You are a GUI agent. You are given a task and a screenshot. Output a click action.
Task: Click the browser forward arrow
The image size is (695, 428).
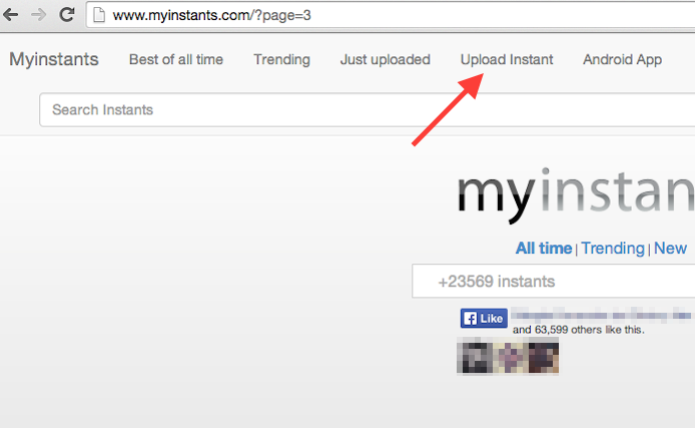pos(39,15)
